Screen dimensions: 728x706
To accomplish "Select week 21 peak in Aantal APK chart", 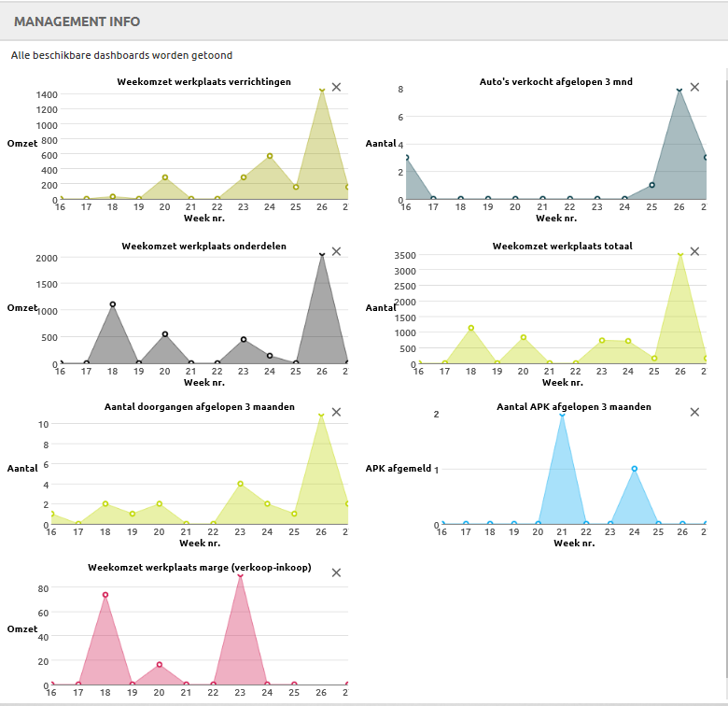I will tap(562, 415).
